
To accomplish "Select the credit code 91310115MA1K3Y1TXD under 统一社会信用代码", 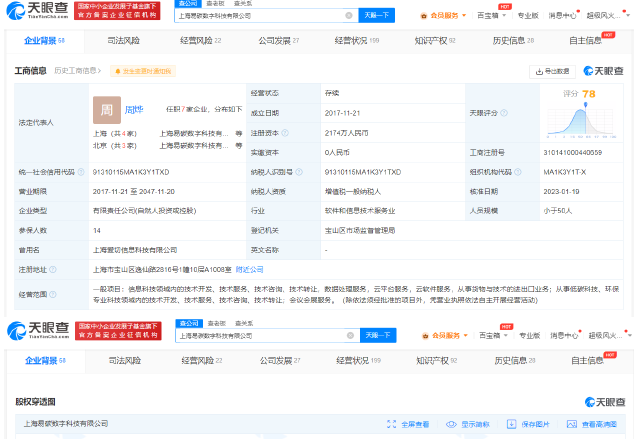I will [131, 172].
